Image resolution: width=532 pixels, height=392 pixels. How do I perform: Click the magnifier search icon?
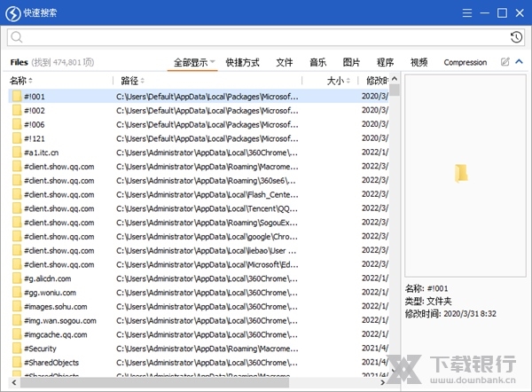[x=16, y=37]
